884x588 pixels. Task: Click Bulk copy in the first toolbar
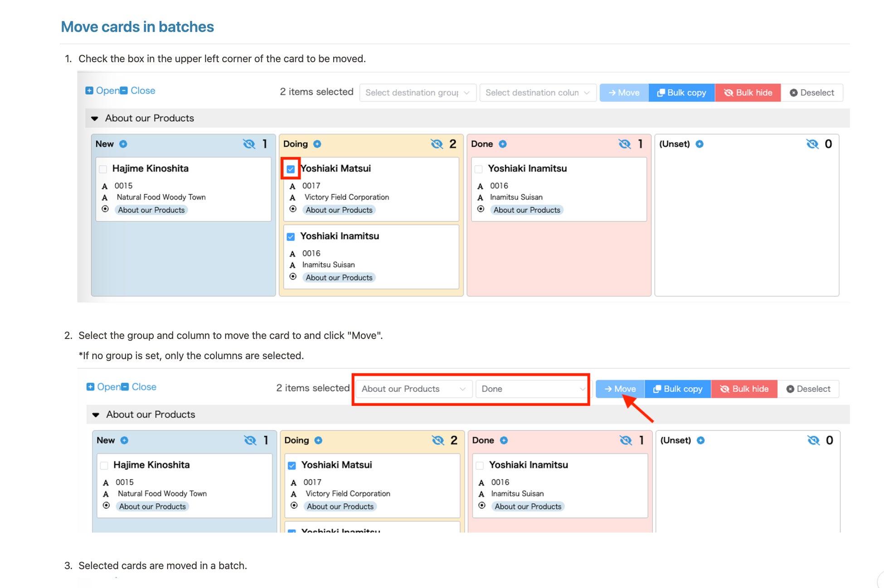point(681,92)
